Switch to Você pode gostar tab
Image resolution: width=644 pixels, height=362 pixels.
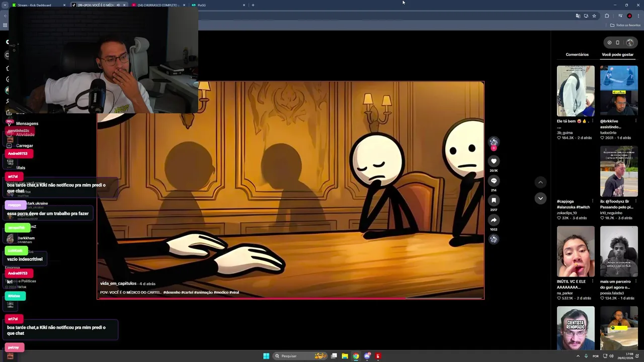(618, 54)
